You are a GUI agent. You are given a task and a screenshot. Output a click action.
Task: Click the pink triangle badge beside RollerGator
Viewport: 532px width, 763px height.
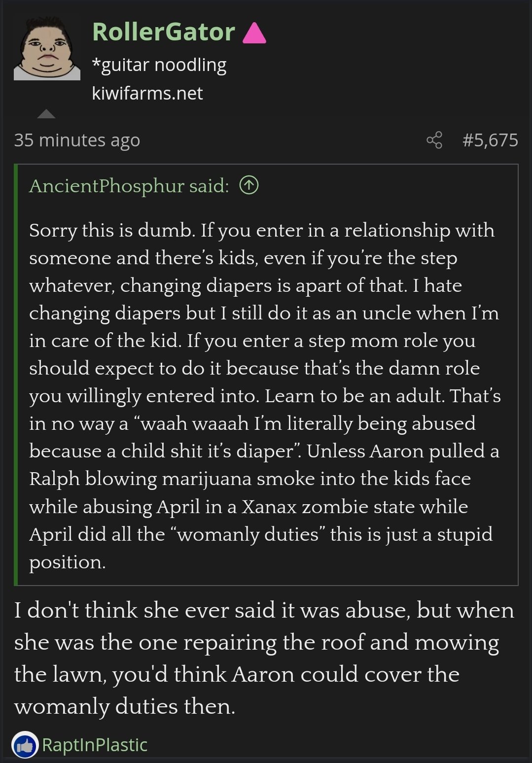[255, 34]
